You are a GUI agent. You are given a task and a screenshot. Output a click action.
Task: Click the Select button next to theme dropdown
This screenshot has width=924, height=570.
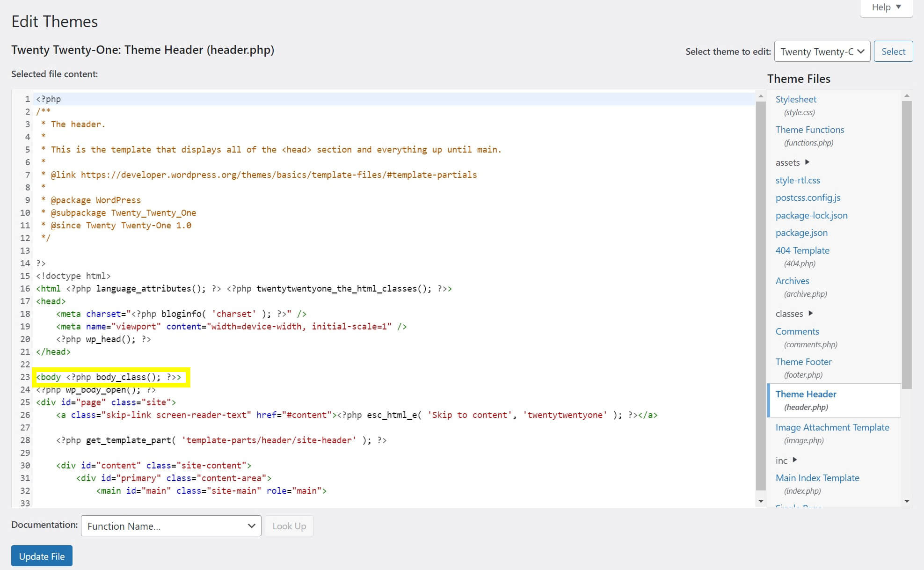(x=893, y=51)
